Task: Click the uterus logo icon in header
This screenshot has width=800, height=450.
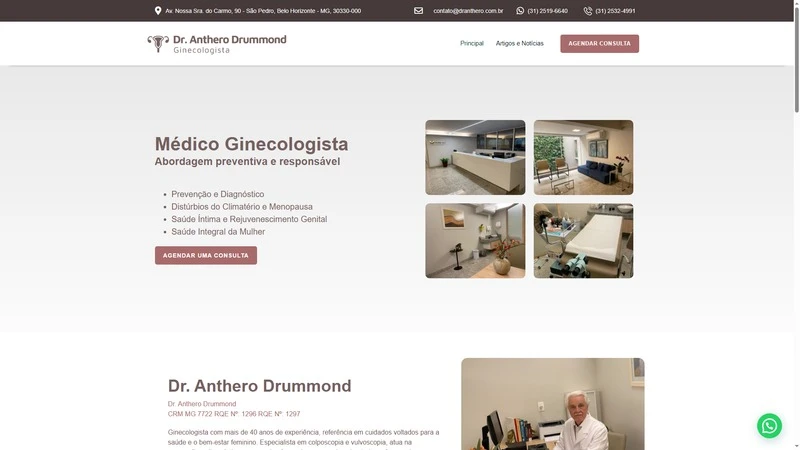Action: pos(158,43)
